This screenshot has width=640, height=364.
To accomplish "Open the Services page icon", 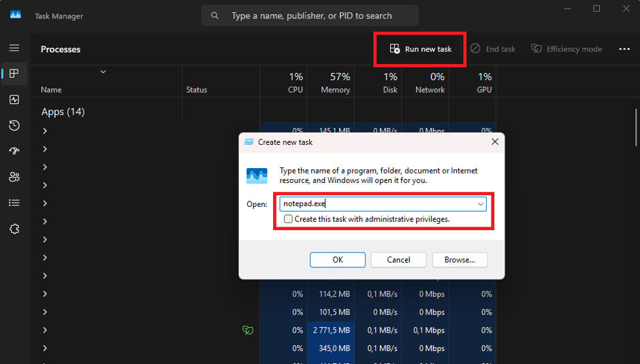I will (x=14, y=229).
